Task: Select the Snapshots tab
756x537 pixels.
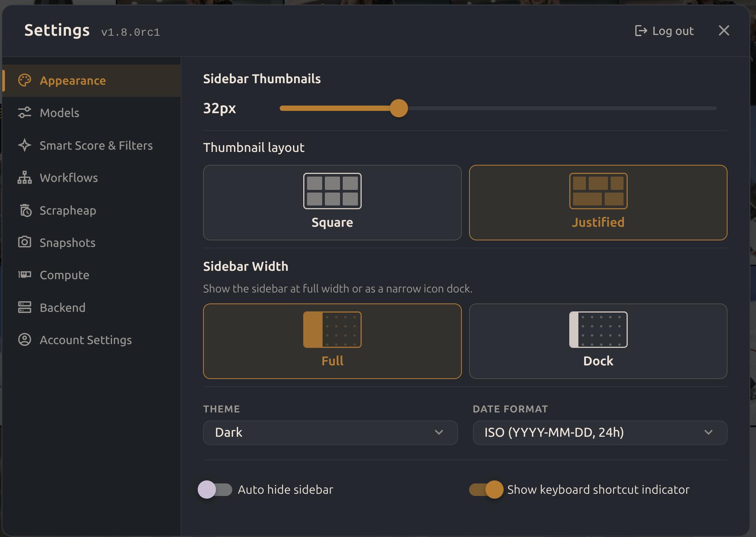Action: (91, 243)
